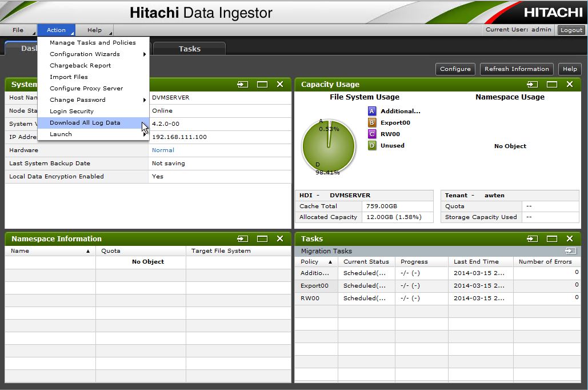Click the 4.2.0-00 system version value

point(165,124)
